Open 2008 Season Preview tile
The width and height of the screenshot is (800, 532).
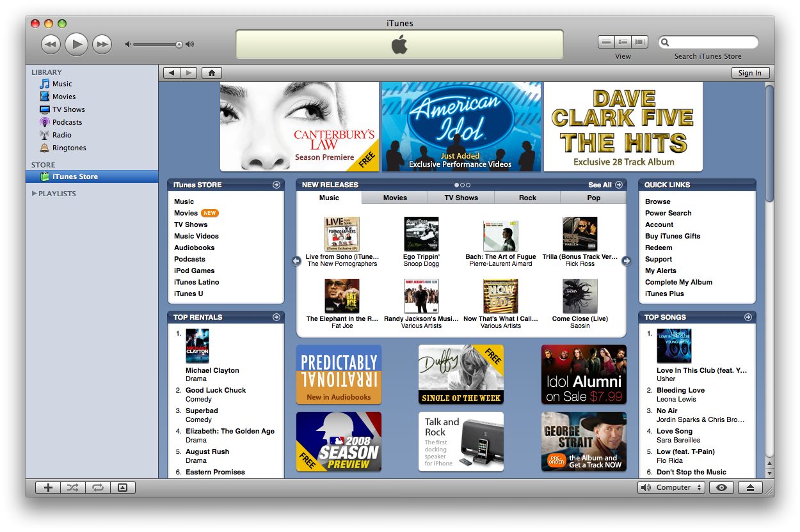tap(339, 442)
